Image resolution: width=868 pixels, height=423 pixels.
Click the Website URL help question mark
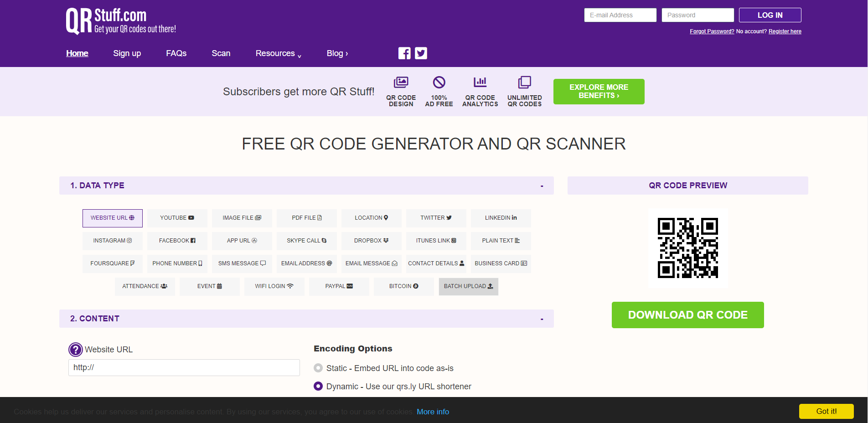coord(75,350)
